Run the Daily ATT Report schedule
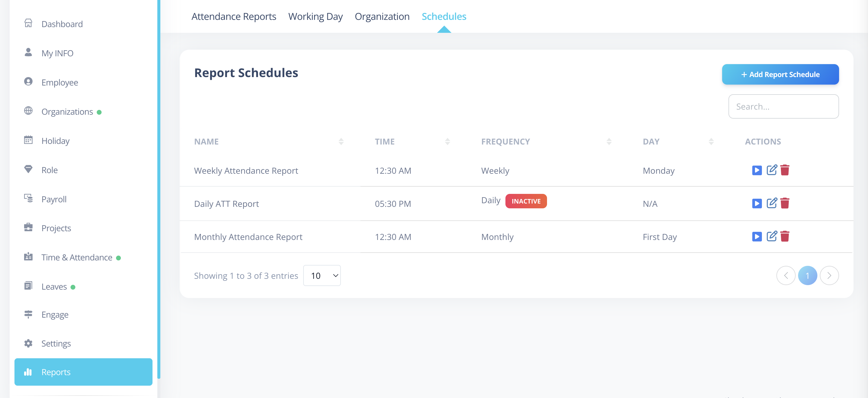Screen dimensions: 868x398 click(756, 204)
